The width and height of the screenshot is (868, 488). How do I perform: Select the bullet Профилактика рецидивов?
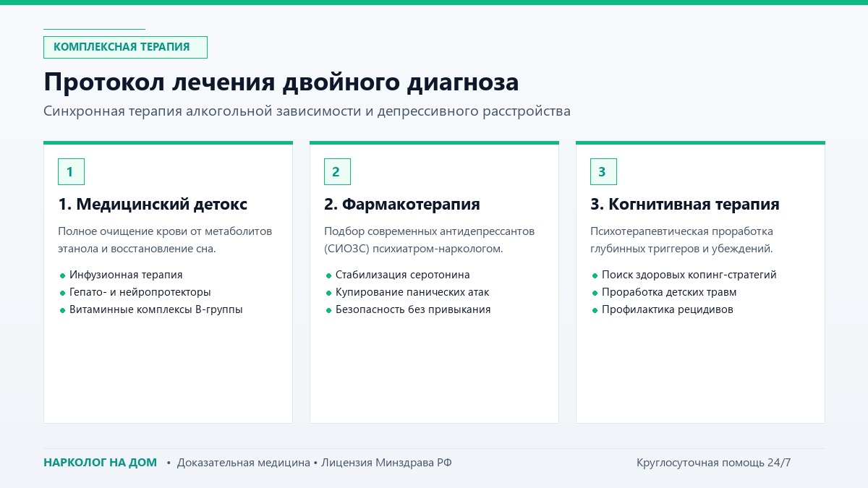coord(668,309)
